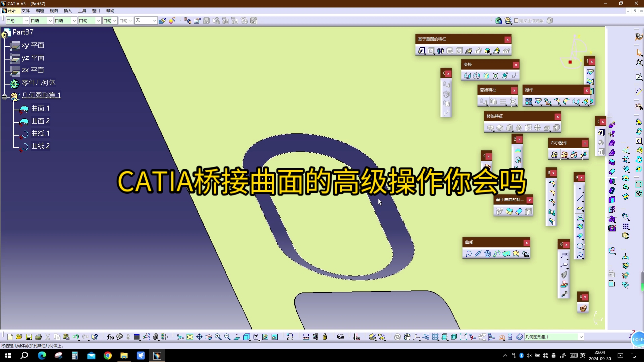Click the Formula f(x) icon

(110, 337)
